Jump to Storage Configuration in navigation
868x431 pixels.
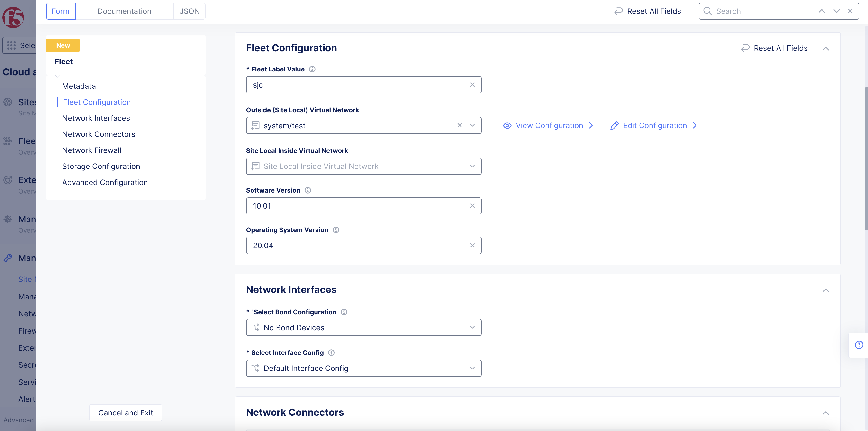click(101, 166)
